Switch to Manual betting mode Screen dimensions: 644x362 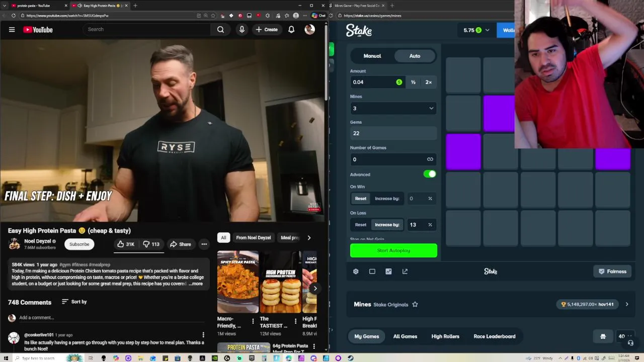(372, 56)
